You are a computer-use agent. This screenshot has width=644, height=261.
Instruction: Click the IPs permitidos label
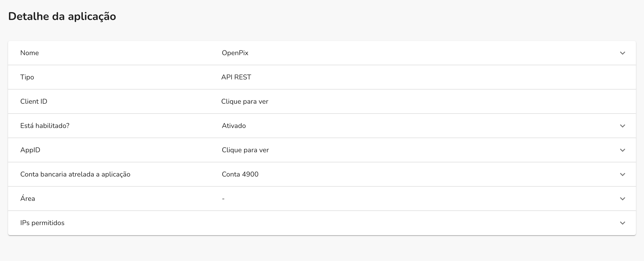pos(42,223)
